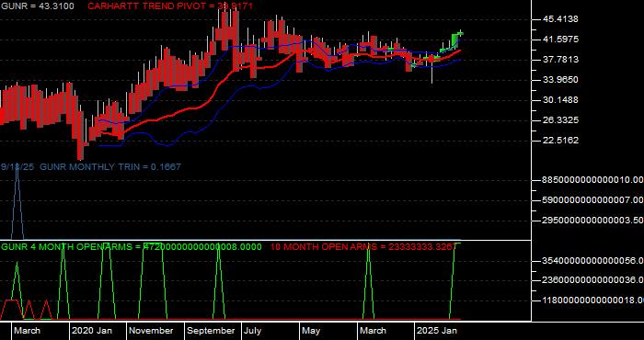Click the 30.1488 price axis value
The height and width of the screenshot is (340, 644).
tap(560, 99)
